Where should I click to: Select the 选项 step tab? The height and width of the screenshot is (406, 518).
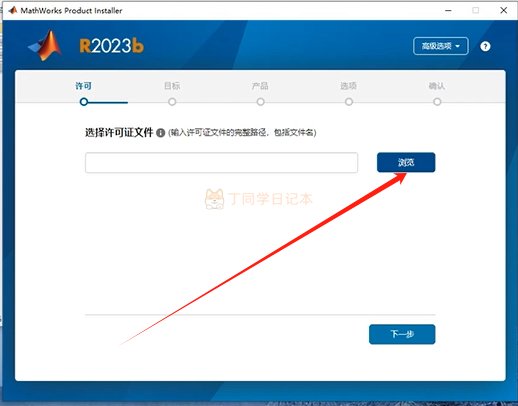tap(349, 86)
